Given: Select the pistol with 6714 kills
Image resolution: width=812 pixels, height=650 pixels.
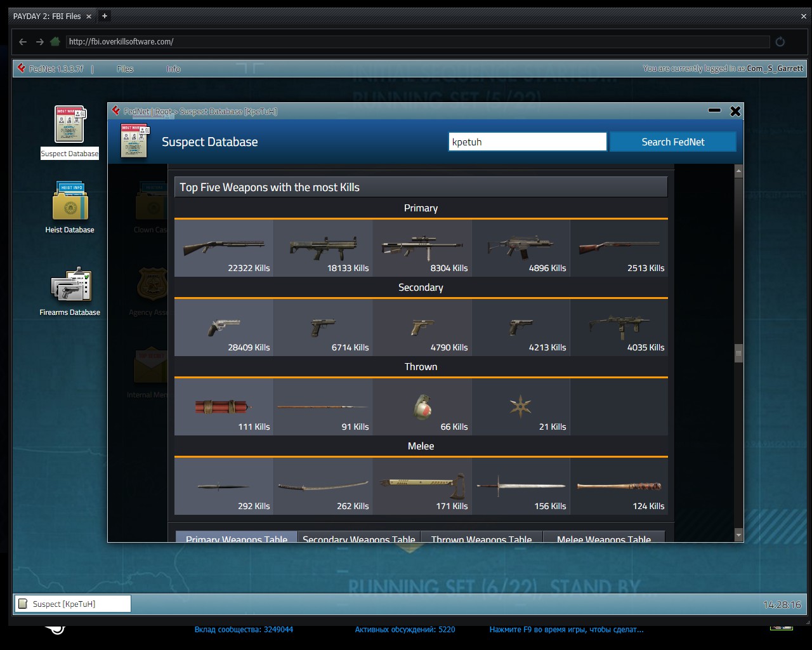Looking at the screenshot, I should click(x=323, y=328).
